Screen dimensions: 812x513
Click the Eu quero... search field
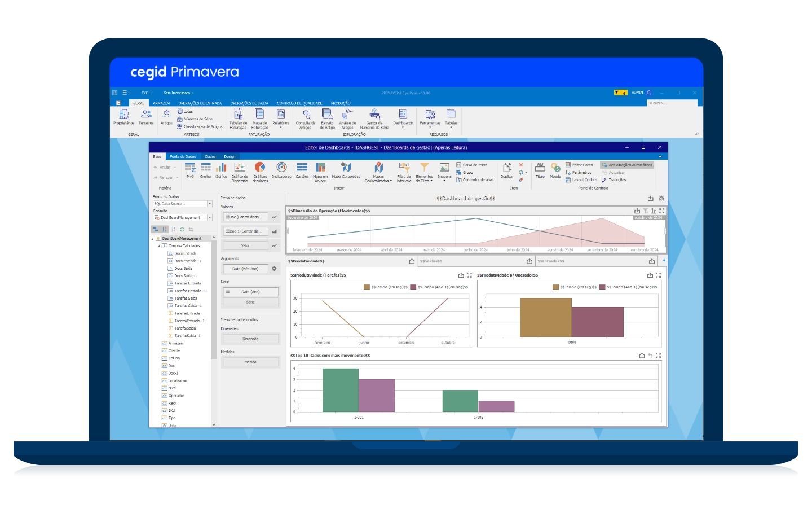click(x=672, y=103)
